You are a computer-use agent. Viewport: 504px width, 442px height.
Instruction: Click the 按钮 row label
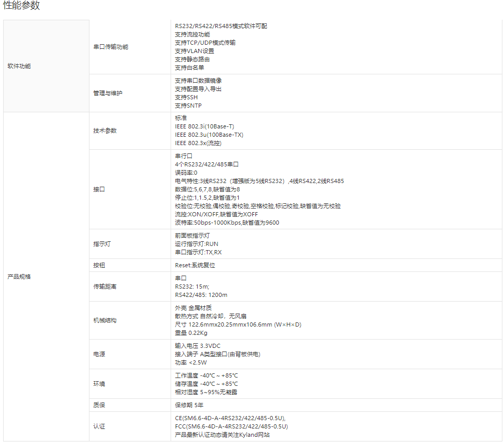99,265
